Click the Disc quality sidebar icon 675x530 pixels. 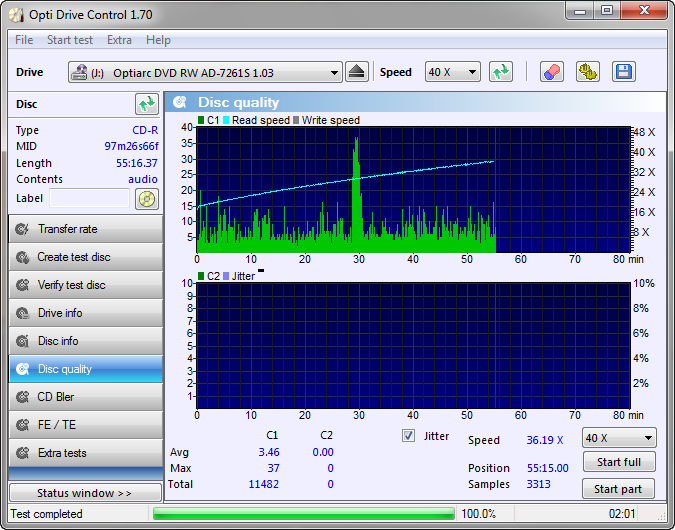click(22, 369)
